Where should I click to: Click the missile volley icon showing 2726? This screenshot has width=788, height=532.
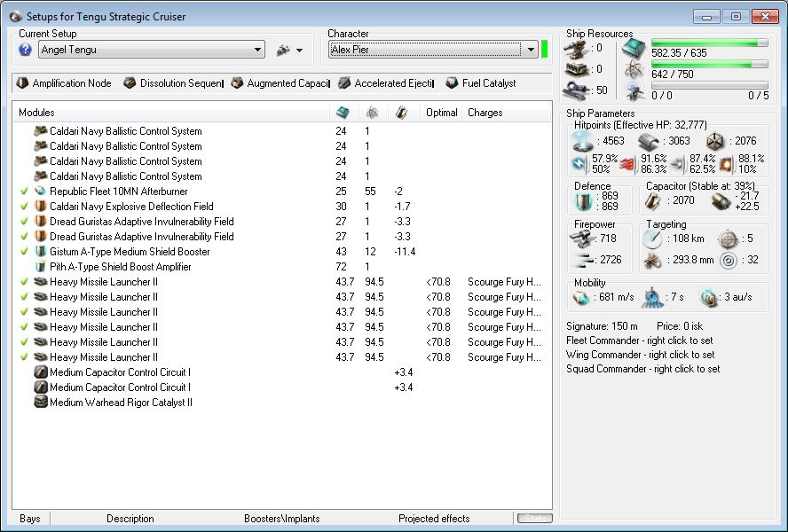tap(583, 260)
